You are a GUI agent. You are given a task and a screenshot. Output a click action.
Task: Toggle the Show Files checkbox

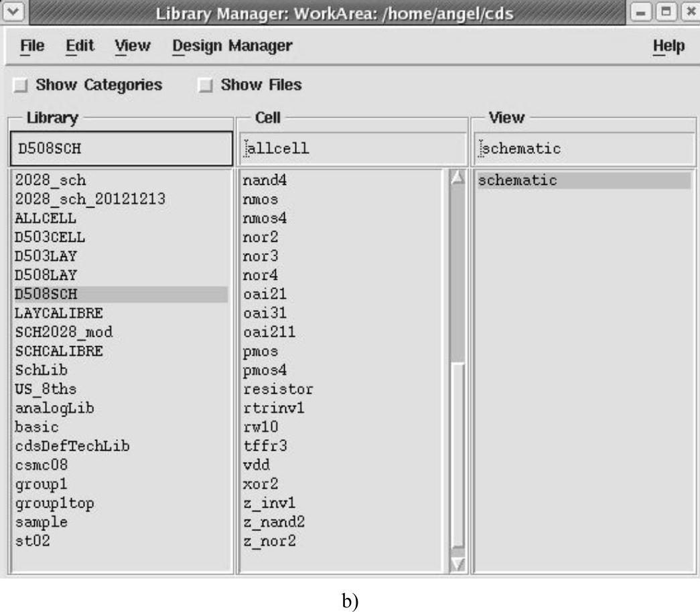207,86
